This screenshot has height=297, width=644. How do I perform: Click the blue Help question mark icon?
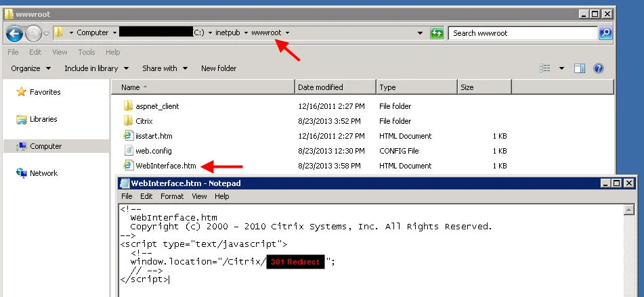coord(599,68)
